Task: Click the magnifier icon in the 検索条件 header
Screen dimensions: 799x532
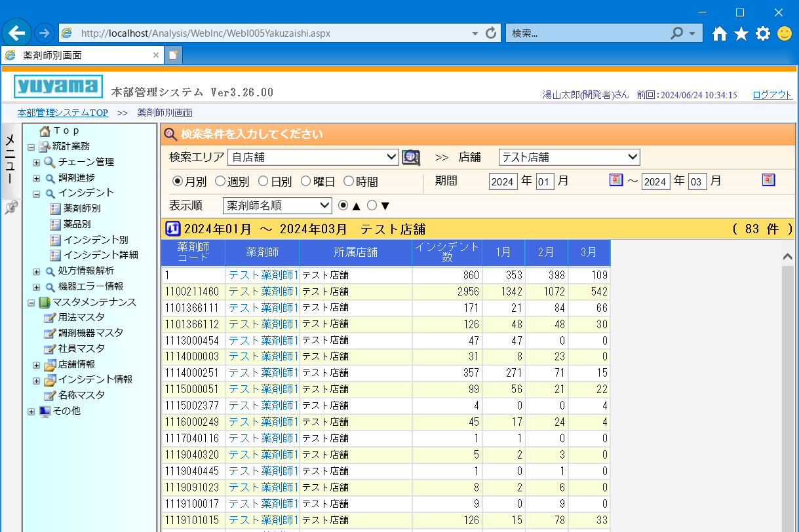Action: 171,134
